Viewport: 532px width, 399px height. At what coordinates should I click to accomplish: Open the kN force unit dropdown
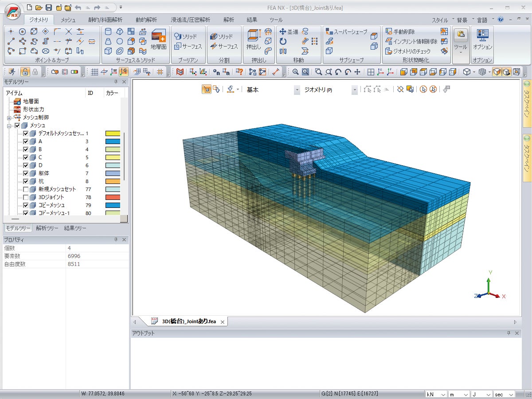point(435,394)
